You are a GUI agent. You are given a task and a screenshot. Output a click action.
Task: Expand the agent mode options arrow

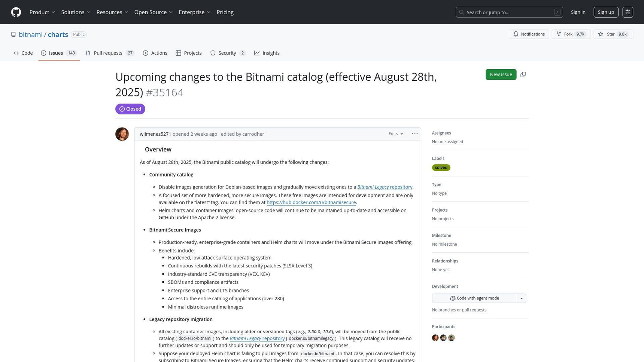[521, 298]
